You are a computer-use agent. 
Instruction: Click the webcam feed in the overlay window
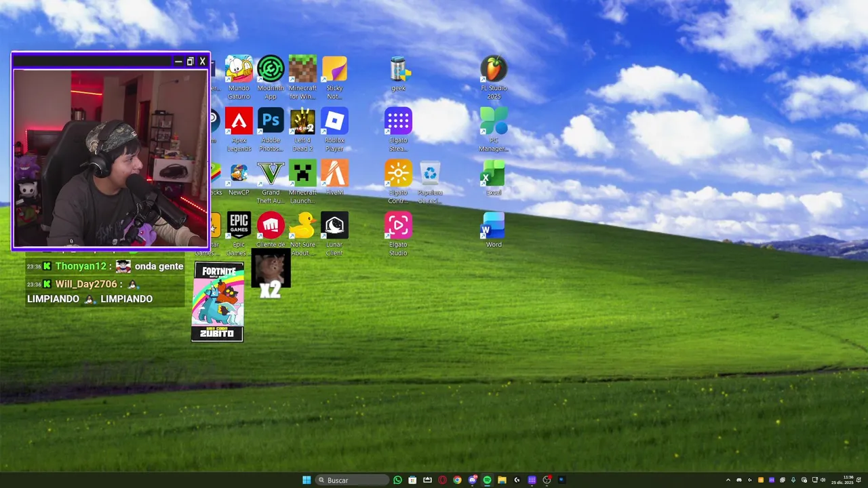point(111,158)
